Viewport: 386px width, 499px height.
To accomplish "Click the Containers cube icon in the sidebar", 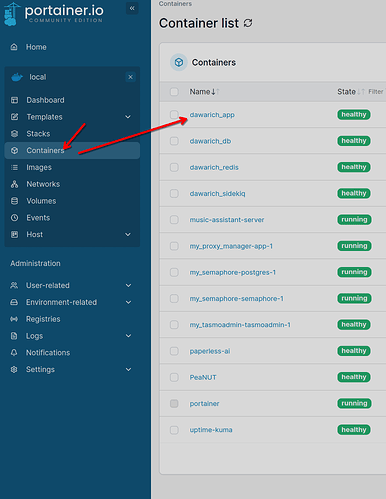I will [14, 151].
